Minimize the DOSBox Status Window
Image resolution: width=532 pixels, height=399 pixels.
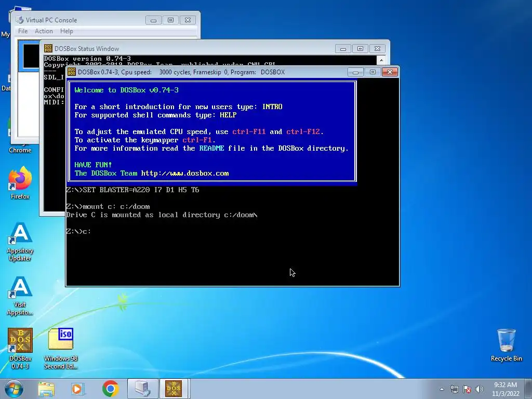point(343,49)
